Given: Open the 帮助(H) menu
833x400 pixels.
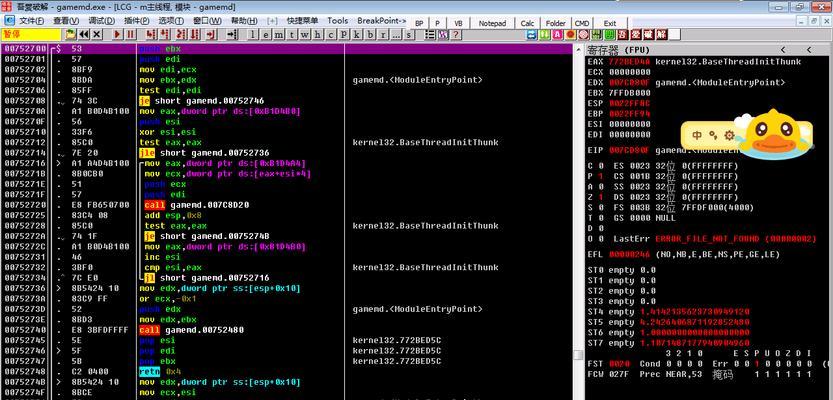Looking at the screenshot, I should (x=244, y=21).
